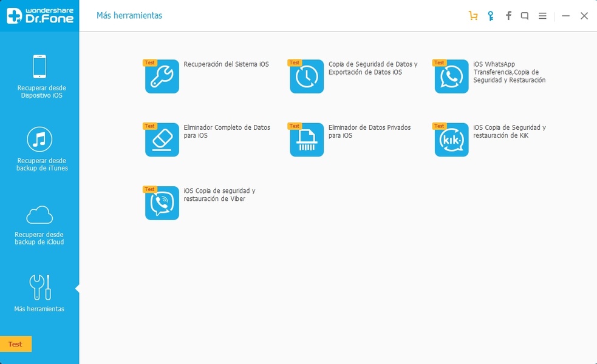Click Copia de Seguridad de Datos label
This screenshot has width=597, height=364.
(373, 68)
